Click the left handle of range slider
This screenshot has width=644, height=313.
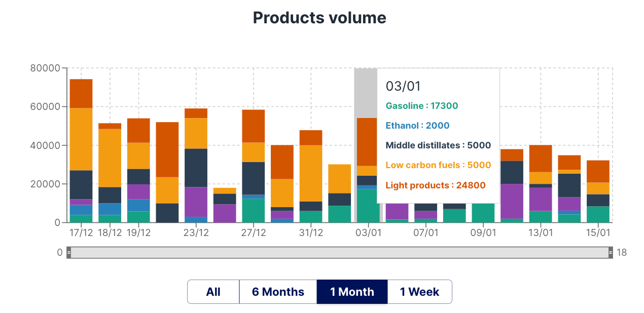point(69,252)
